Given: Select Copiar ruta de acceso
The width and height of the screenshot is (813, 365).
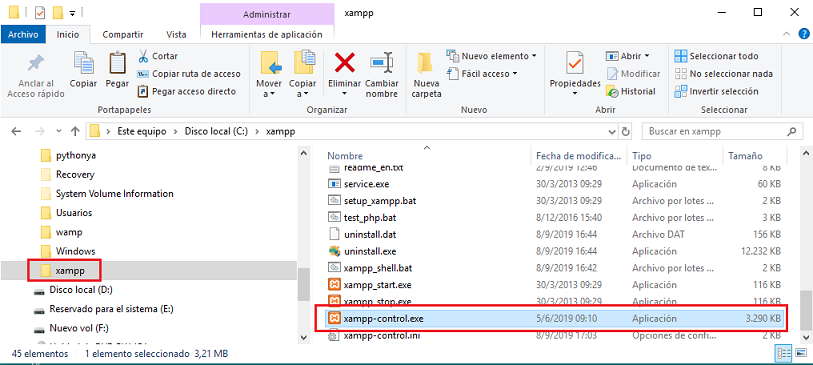Looking at the screenshot, I should [189, 74].
